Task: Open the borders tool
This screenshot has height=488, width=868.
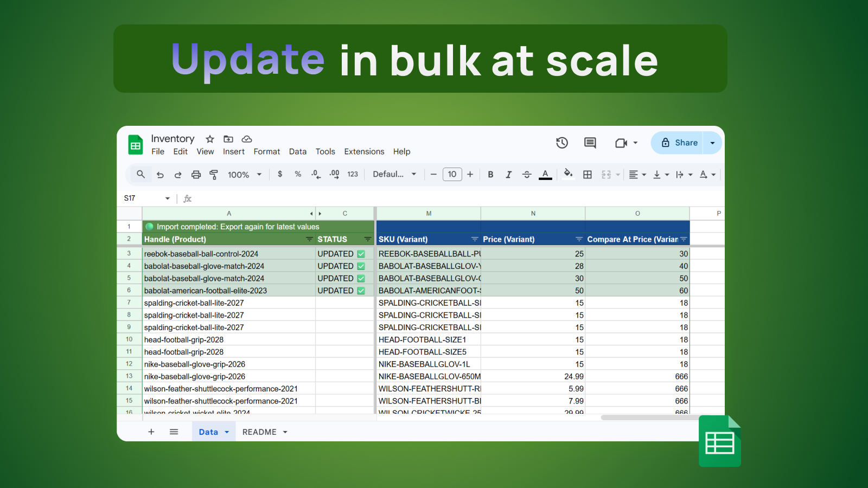Action: [588, 175]
